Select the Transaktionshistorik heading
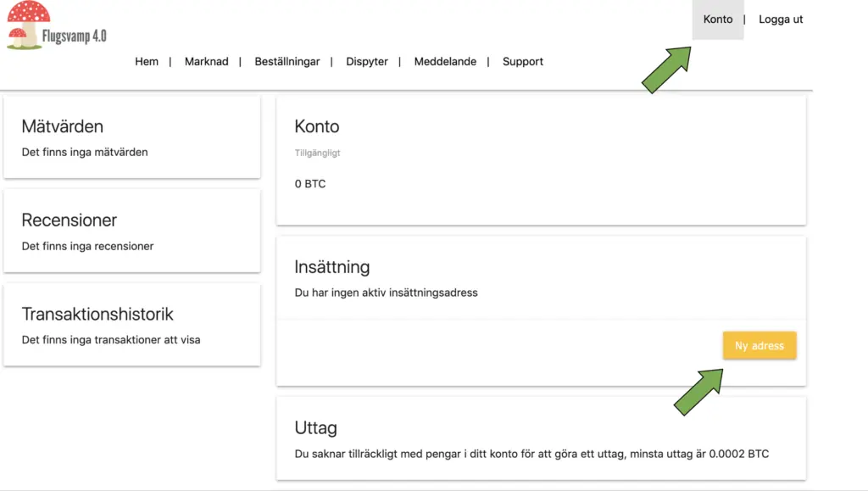 97,315
